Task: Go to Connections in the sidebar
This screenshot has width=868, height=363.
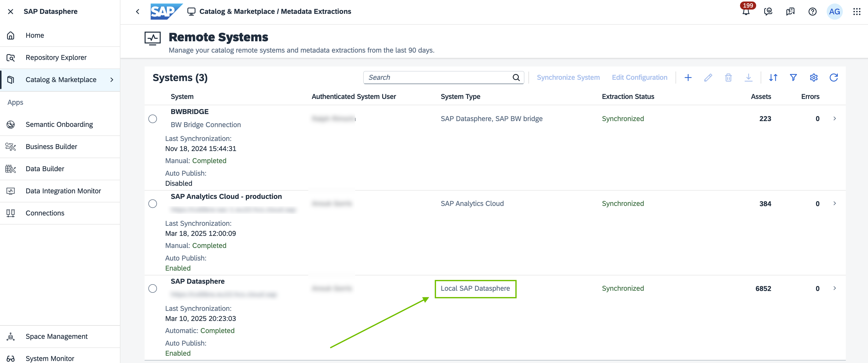Action: click(x=45, y=213)
